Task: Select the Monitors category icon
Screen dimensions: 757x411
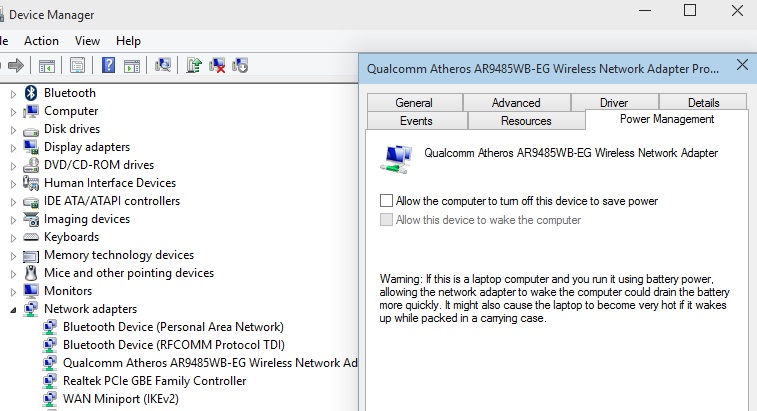Action: 31,291
